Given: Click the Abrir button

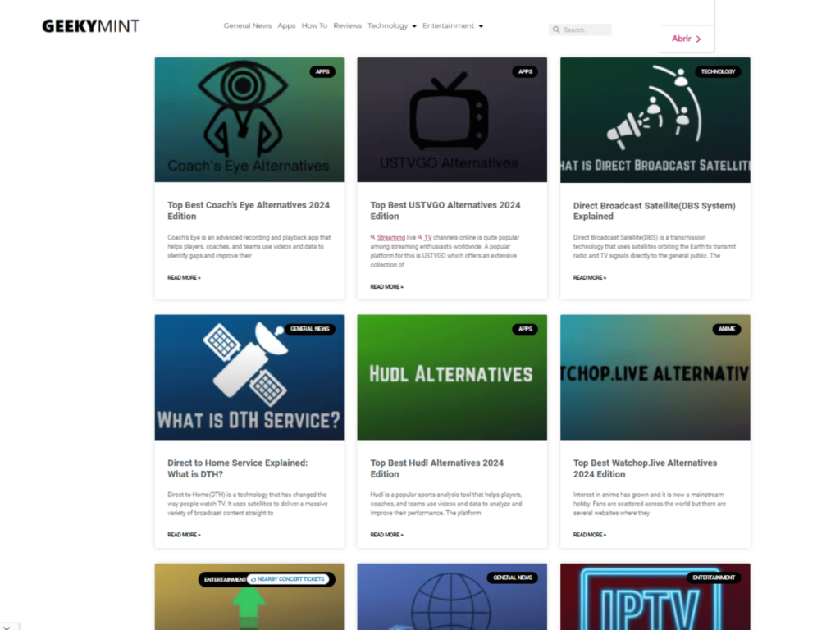Looking at the screenshot, I should [681, 38].
